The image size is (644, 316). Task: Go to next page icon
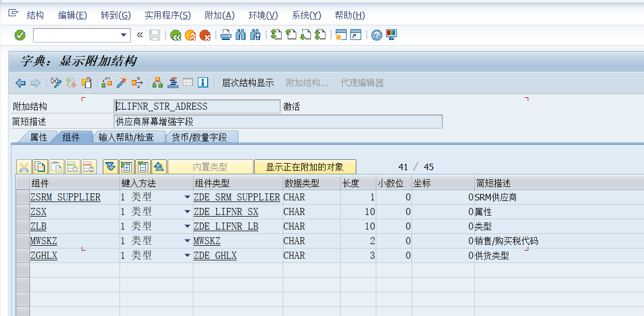tap(305, 35)
